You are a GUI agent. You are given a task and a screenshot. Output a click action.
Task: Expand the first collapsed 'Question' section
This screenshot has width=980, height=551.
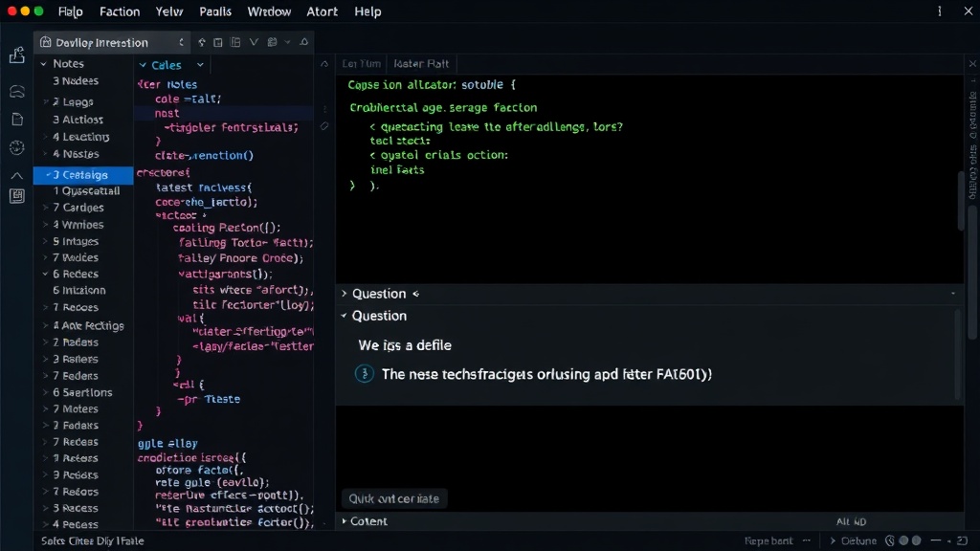coord(344,294)
